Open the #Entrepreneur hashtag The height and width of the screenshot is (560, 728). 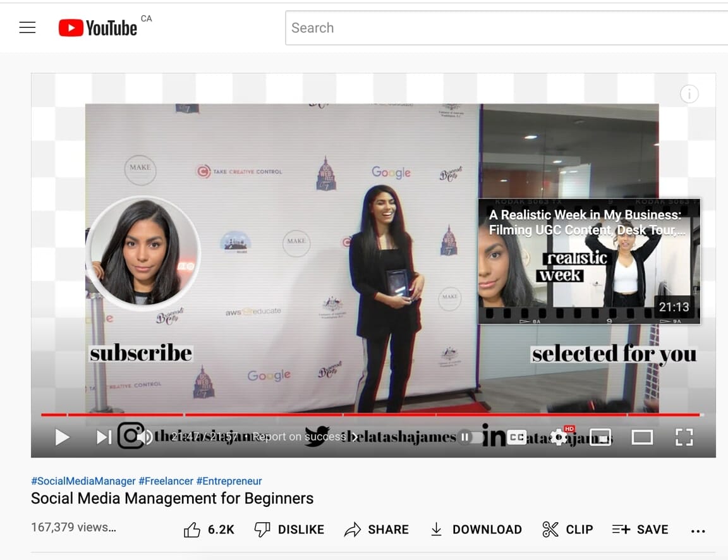pos(229,481)
